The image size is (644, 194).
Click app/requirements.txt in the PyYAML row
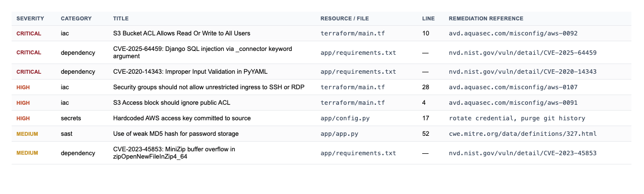pos(358,72)
